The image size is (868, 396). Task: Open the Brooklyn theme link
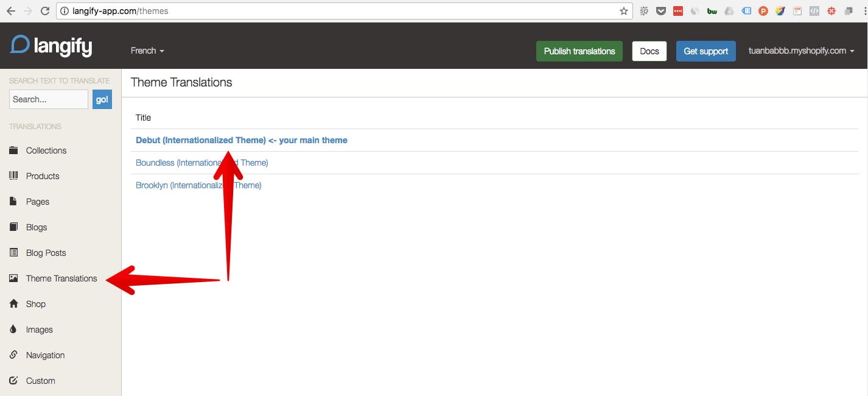pyautogui.click(x=198, y=185)
